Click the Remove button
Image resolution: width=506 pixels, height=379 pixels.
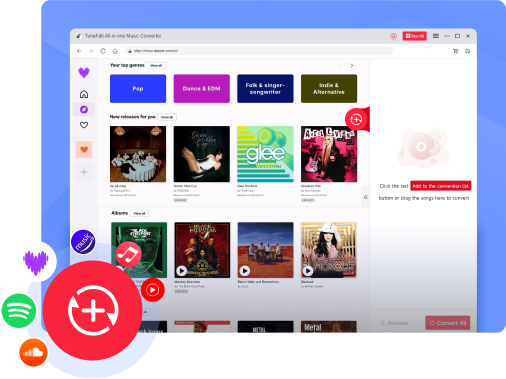(395, 323)
